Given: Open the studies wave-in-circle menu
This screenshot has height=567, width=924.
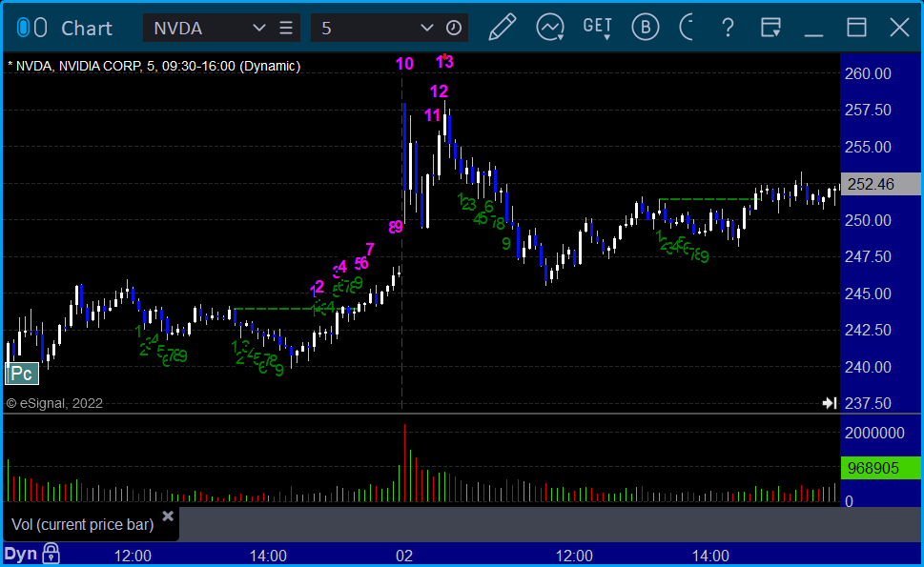Looking at the screenshot, I should 550,28.
